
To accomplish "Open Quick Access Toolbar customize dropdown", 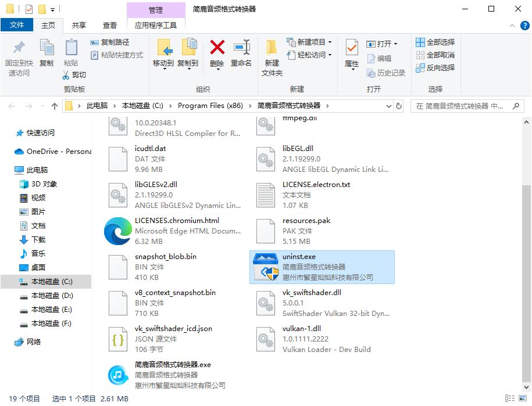I will coord(52,9).
